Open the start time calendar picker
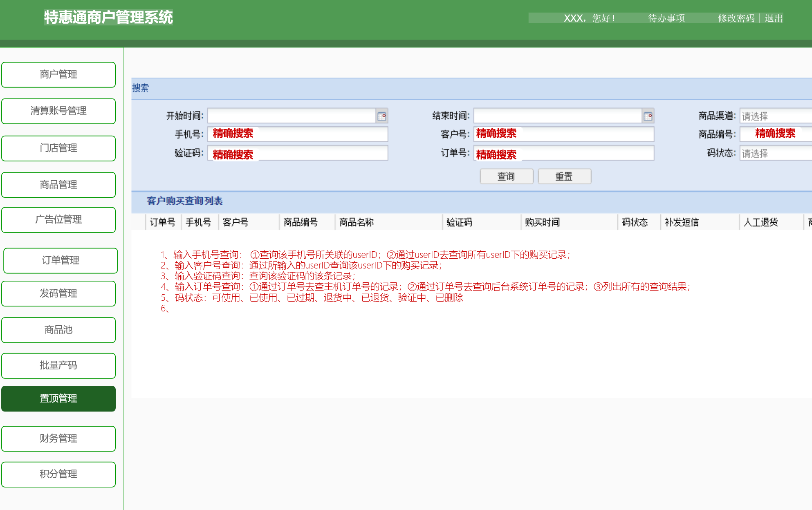The width and height of the screenshot is (812, 510). click(382, 116)
